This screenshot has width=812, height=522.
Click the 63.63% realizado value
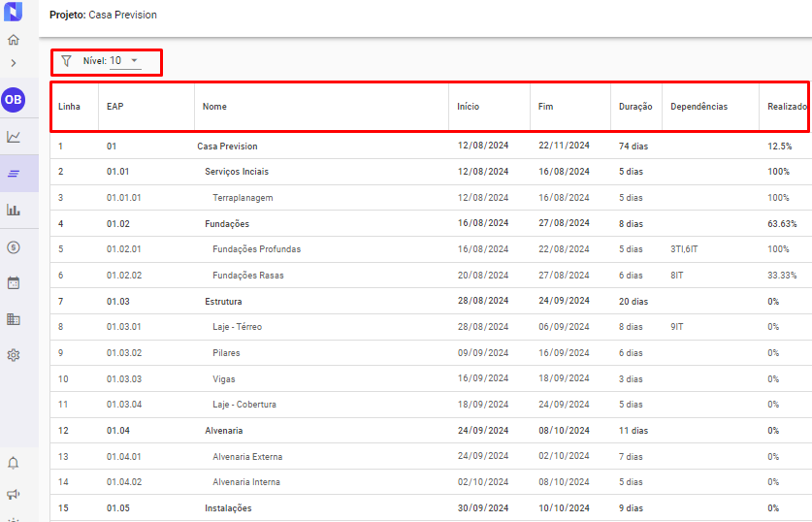pos(782,224)
